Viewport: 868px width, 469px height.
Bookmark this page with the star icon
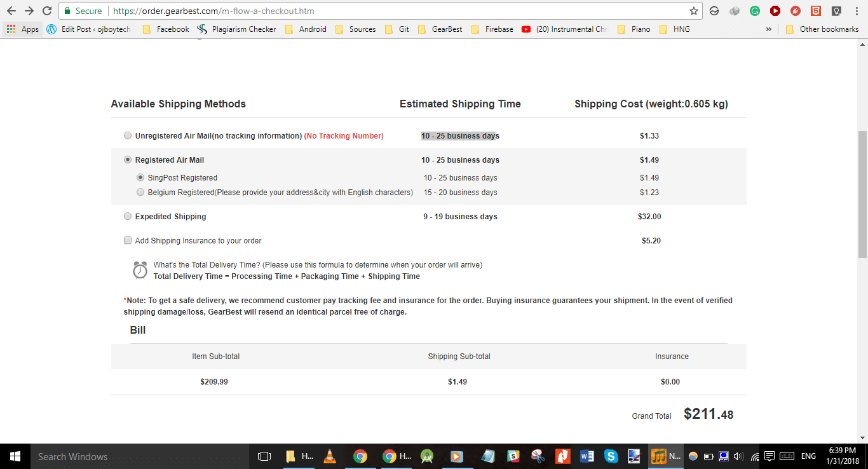pyautogui.click(x=694, y=11)
